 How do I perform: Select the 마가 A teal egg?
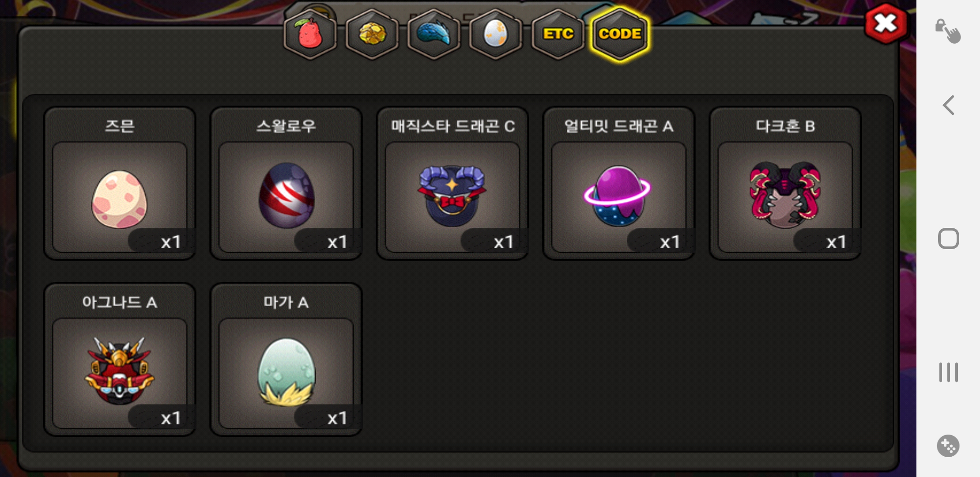coord(286,360)
